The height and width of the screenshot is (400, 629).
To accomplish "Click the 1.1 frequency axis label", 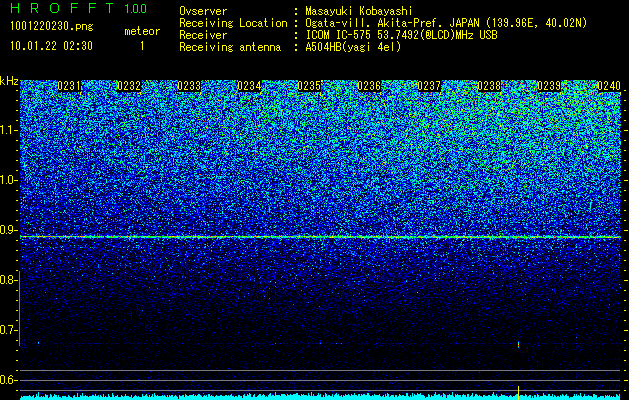I will (x=9, y=130).
